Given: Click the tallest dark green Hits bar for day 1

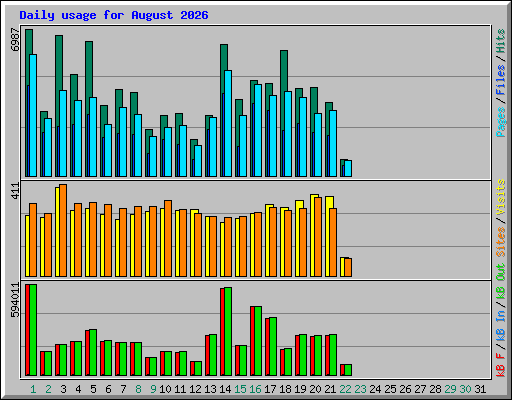Looking at the screenshot, I should coord(29,41).
